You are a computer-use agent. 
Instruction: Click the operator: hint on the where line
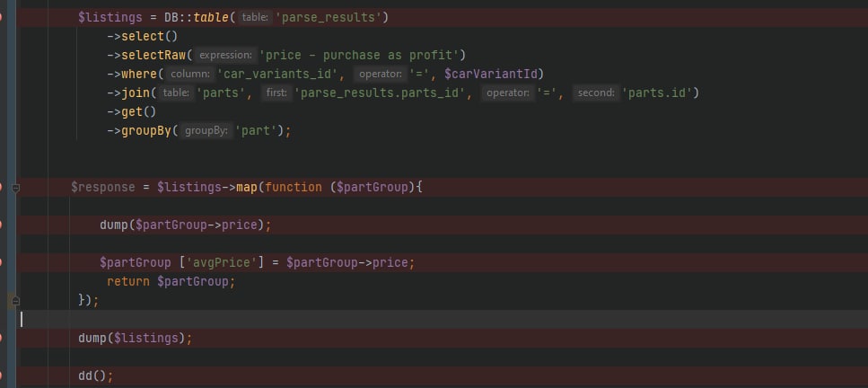[x=381, y=75]
